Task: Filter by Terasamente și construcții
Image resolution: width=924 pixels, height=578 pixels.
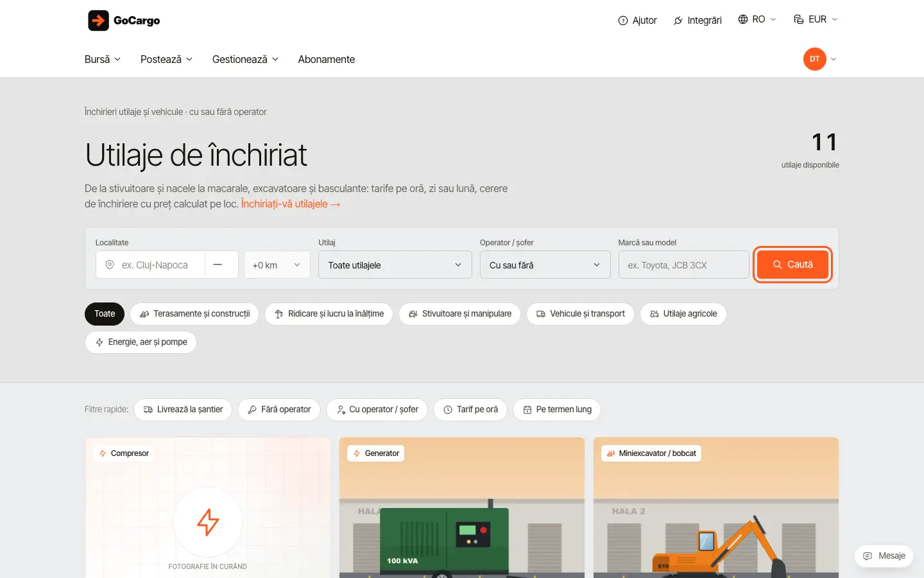Action: (194, 314)
